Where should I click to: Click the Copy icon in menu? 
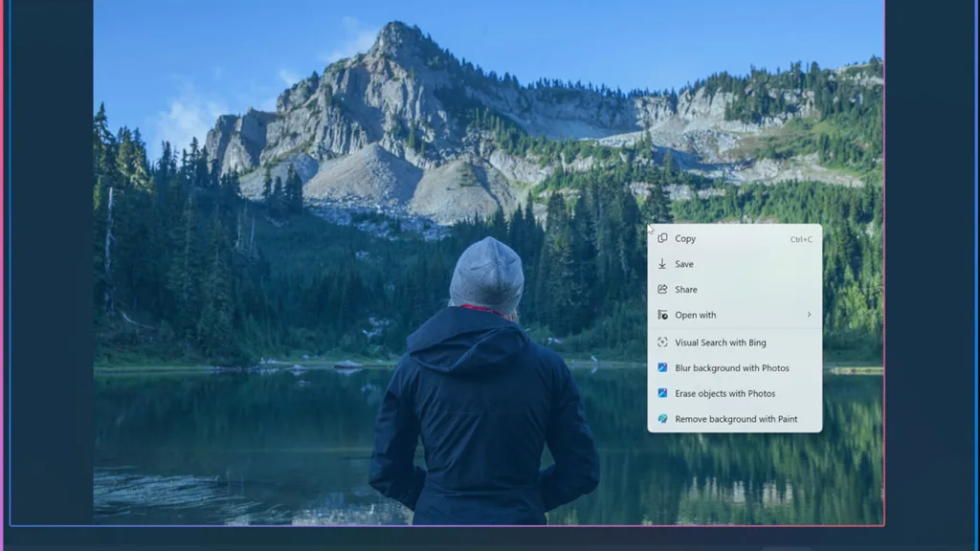point(662,238)
